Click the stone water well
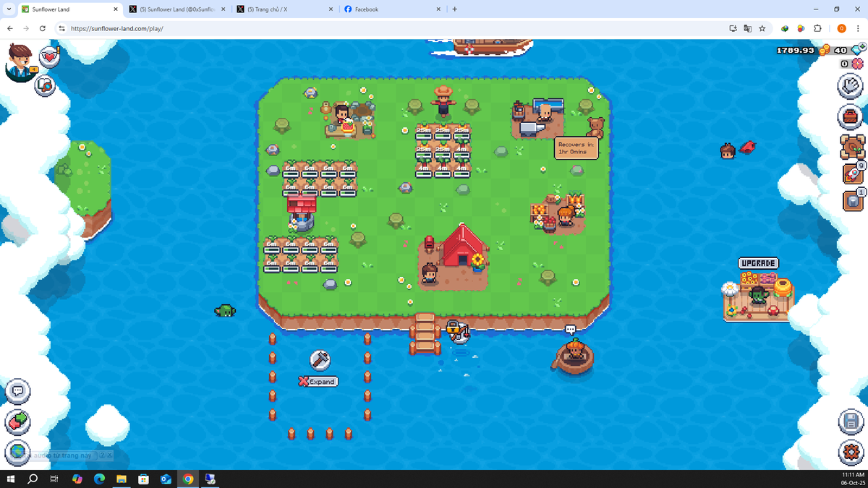The image size is (868, 488). tap(302, 213)
